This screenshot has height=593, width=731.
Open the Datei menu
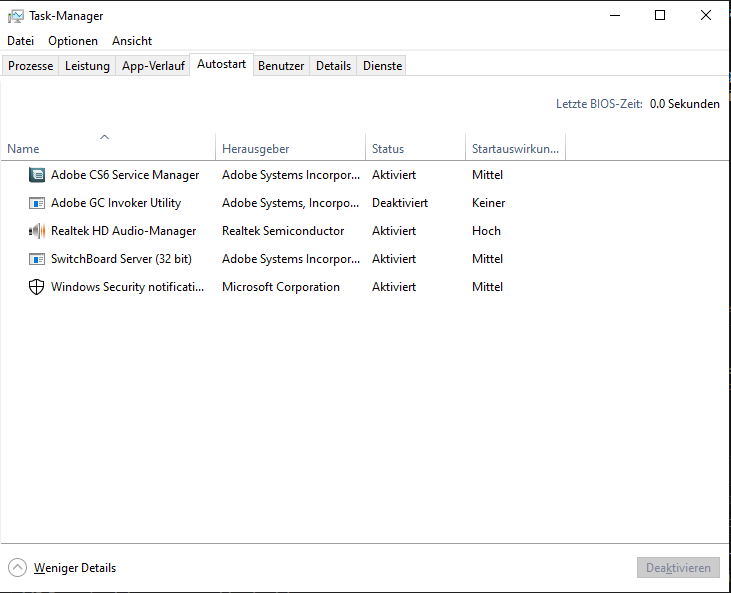(x=21, y=41)
